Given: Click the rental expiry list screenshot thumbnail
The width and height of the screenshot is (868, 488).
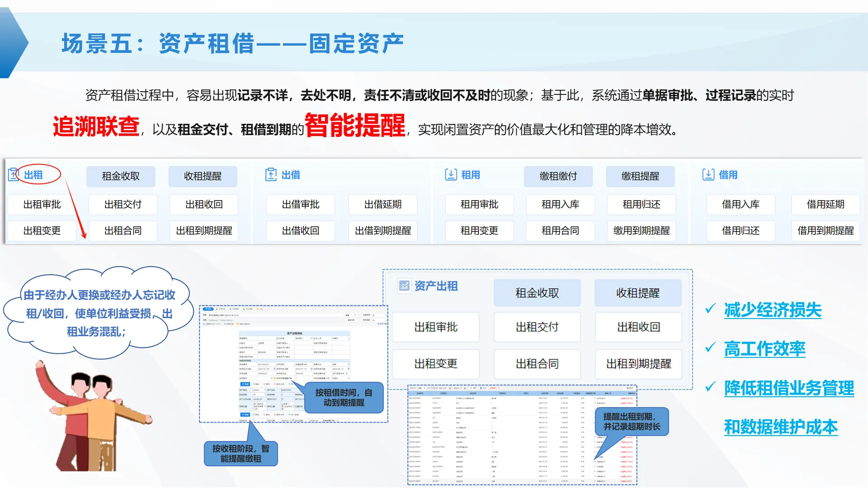Looking at the screenshot, I should [x=522, y=435].
